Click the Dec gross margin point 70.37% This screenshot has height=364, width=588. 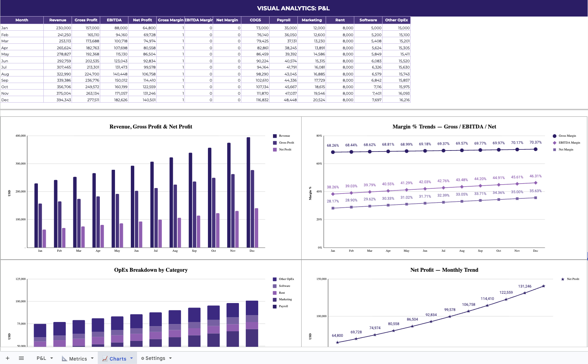(535, 149)
